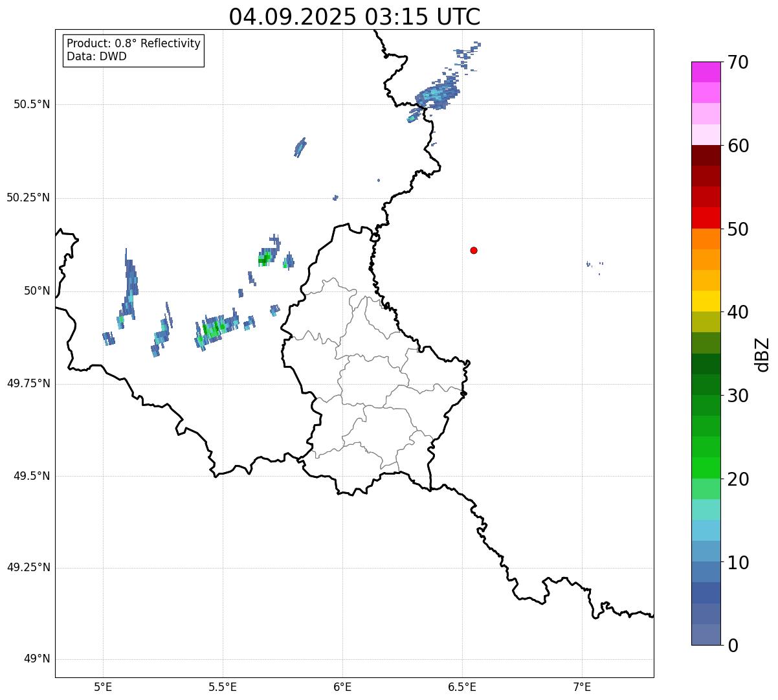Click the 6.5°E longitude label

pyautogui.click(x=462, y=686)
